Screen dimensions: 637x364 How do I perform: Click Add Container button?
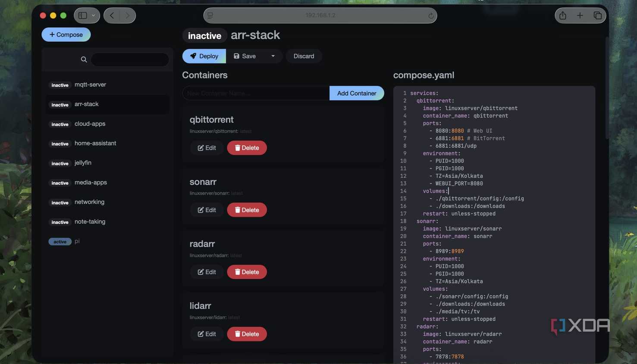[x=357, y=93]
